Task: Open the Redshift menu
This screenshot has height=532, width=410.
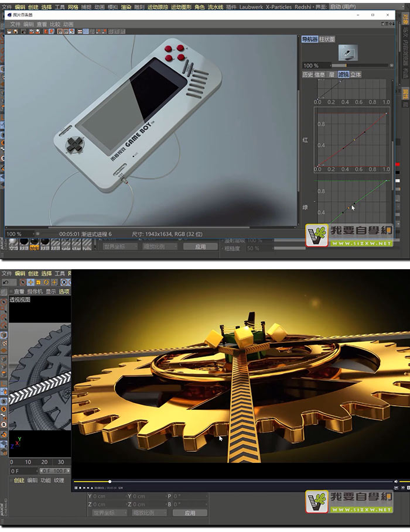Action: (x=303, y=7)
